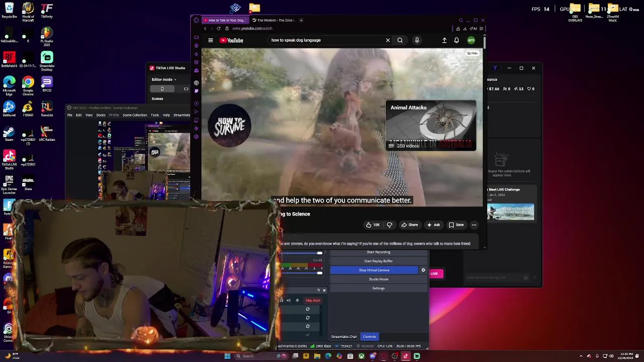Open Battle.net desktop shortcut
644x362 pixels.
[x=9, y=109]
